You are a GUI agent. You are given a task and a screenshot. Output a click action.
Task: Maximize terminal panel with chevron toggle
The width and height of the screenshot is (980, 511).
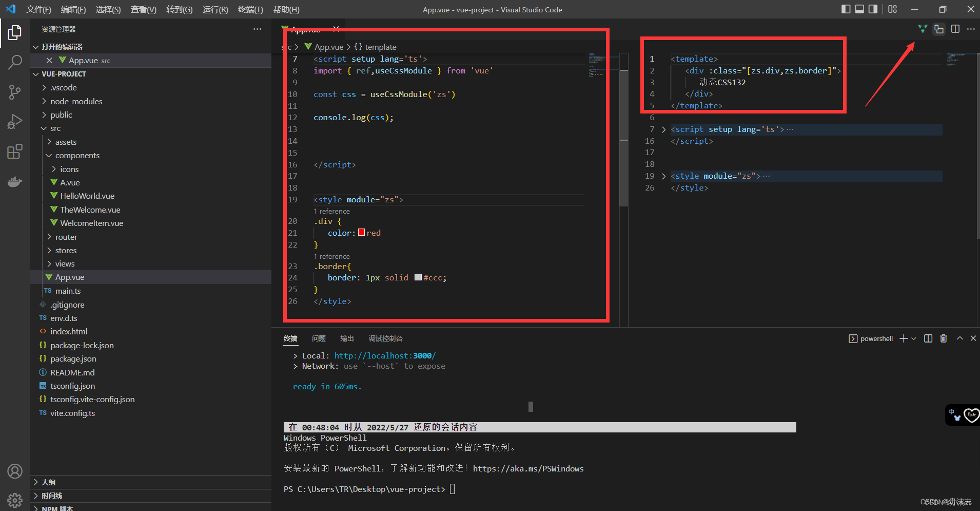pyautogui.click(x=959, y=338)
